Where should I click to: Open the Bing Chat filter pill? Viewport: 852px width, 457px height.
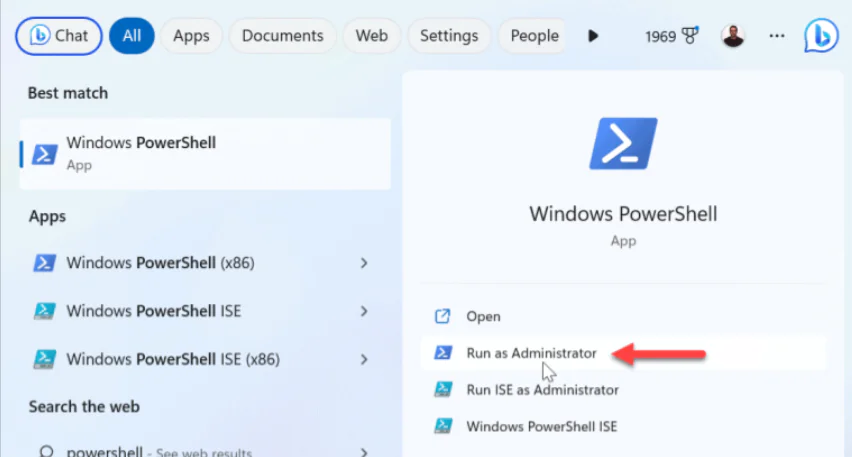point(59,36)
